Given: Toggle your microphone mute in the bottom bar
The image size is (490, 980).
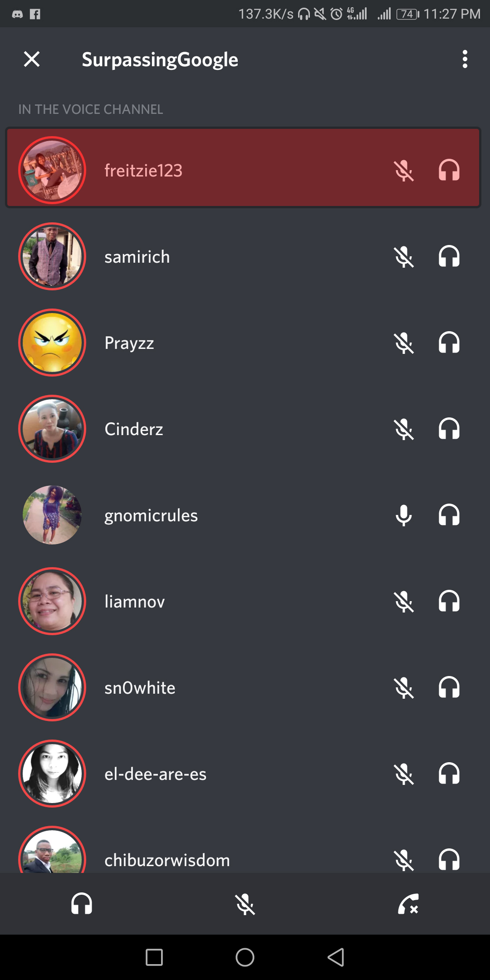Looking at the screenshot, I should pyautogui.click(x=245, y=904).
